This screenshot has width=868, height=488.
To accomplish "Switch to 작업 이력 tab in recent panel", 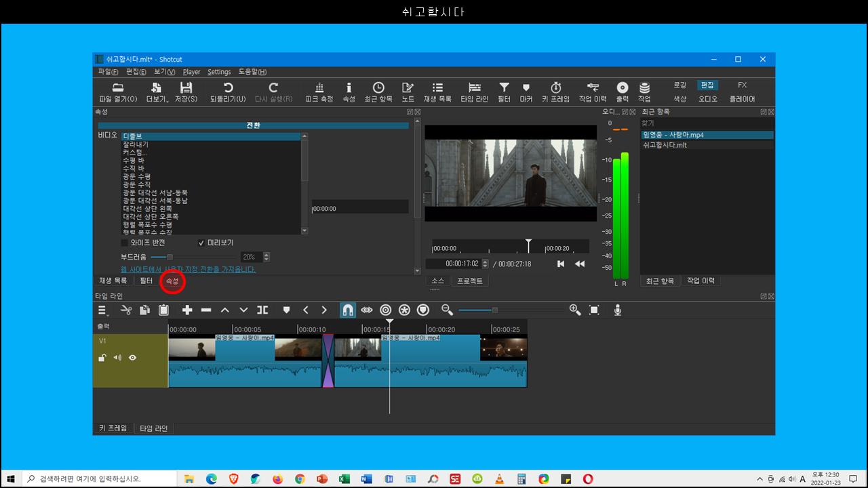I will coord(701,281).
